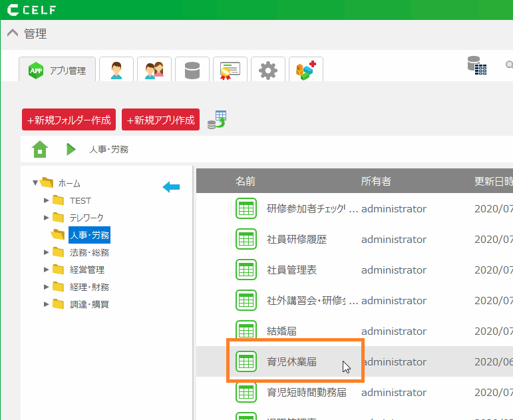Open the user management tab icon

click(116, 70)
